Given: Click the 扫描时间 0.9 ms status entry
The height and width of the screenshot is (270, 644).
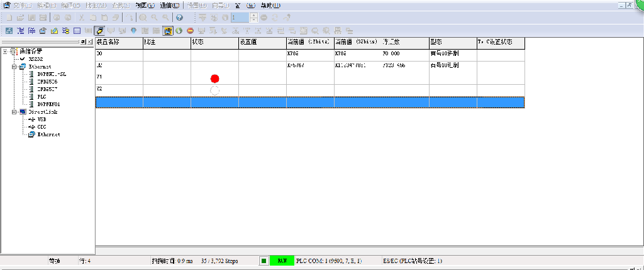Looking at the screenshot, I should [x=172, y=261].
